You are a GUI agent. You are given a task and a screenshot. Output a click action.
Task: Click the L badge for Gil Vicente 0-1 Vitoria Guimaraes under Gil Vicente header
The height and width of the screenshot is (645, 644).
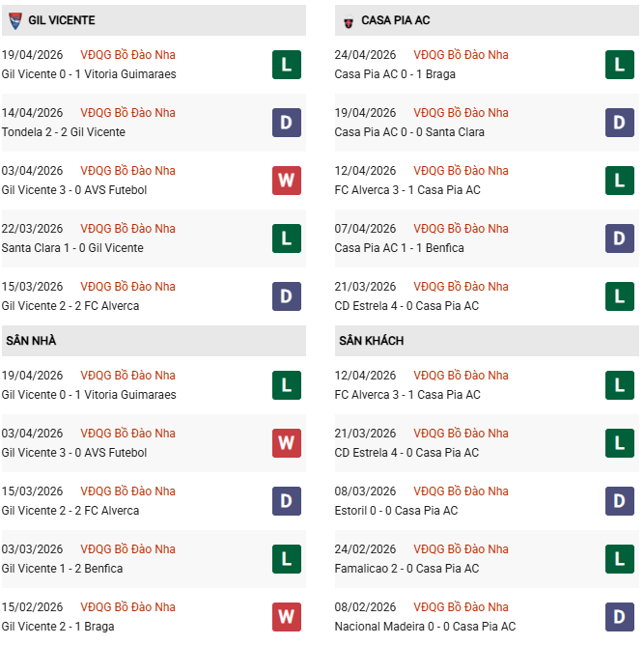287,65
